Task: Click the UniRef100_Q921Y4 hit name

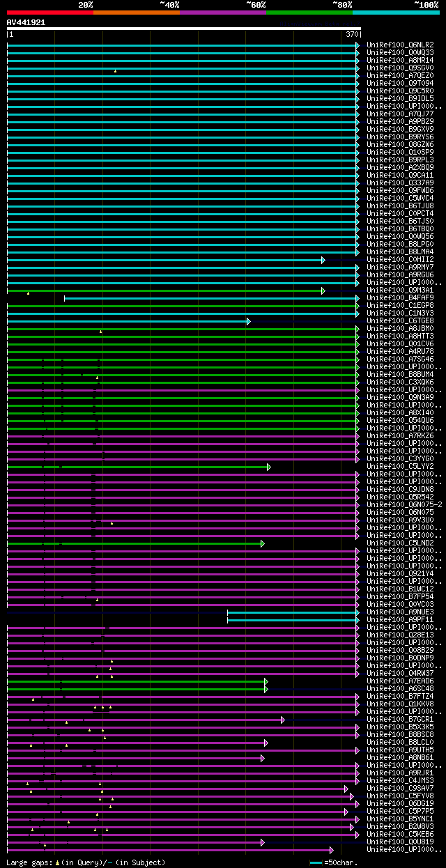Action: point(400,574)
